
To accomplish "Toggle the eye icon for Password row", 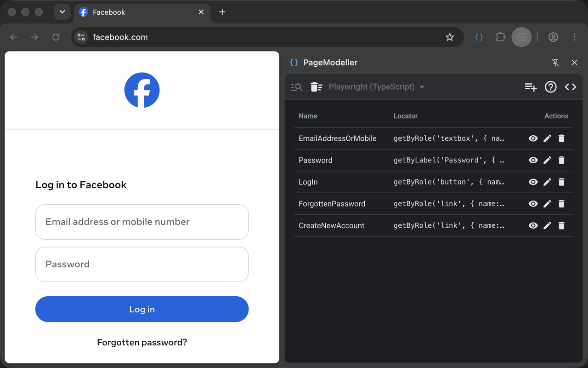I will 533,160.
